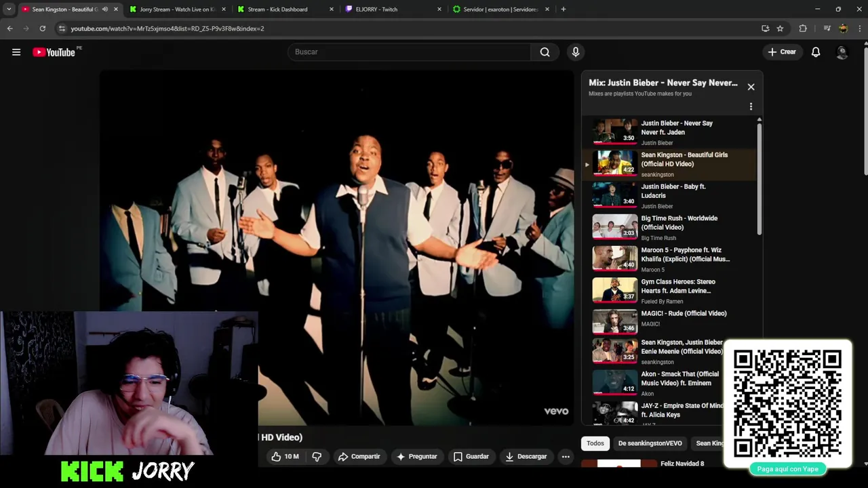Switch to the Stream - Kick Dashboard tab
Screen dimensions: 868x488
click(x=285, y=9)
